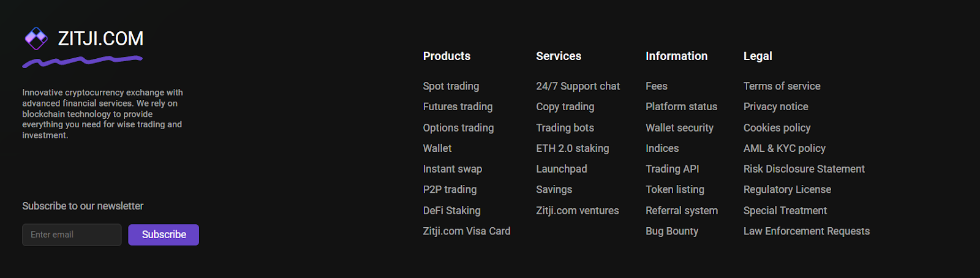Read the Terms of service
The image size is (980, 278).
pyautogui.click(x=782, y=86)
